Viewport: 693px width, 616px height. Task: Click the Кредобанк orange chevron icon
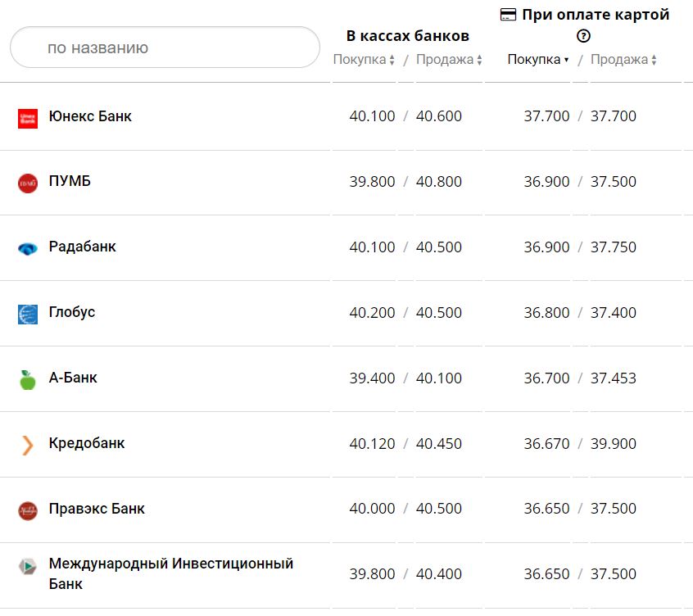[28, 445]
